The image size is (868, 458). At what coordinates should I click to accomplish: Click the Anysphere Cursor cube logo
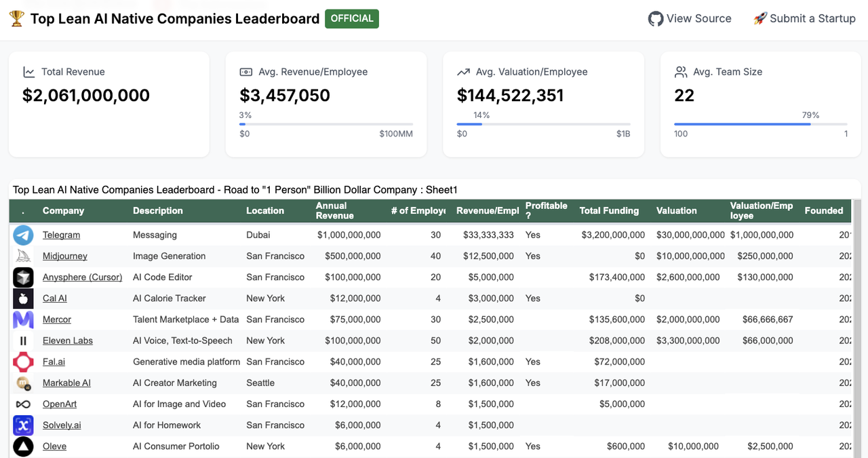pos(23,278)
